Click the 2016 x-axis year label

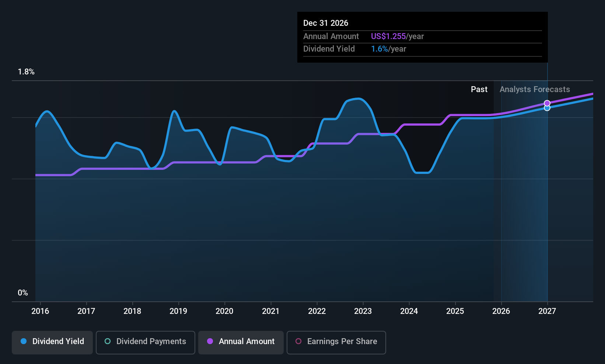(x=40, y=311)
